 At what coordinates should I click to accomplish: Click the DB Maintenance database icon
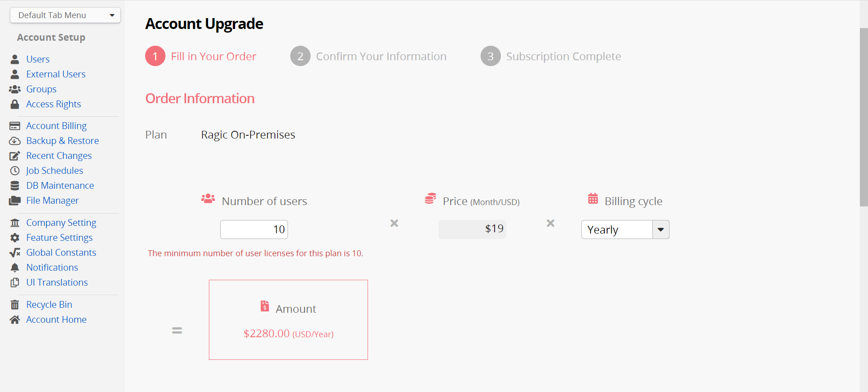pyautogui.click(x=15, y=186)
